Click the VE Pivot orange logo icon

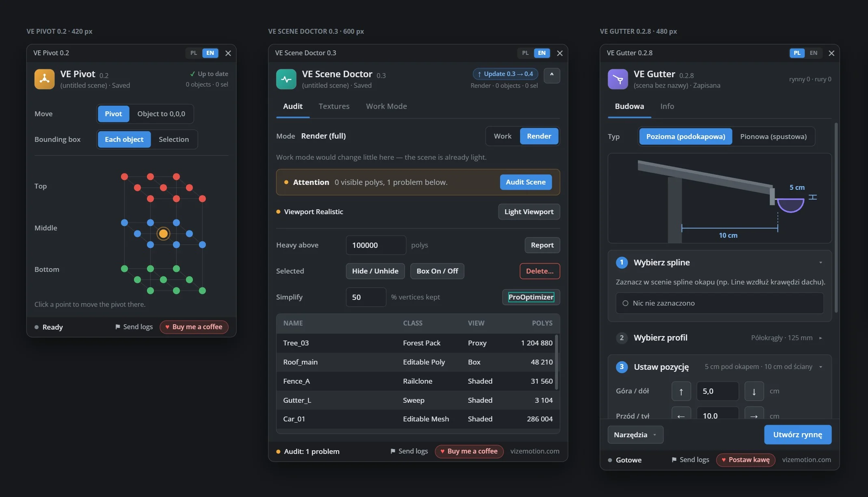point(45,79)
